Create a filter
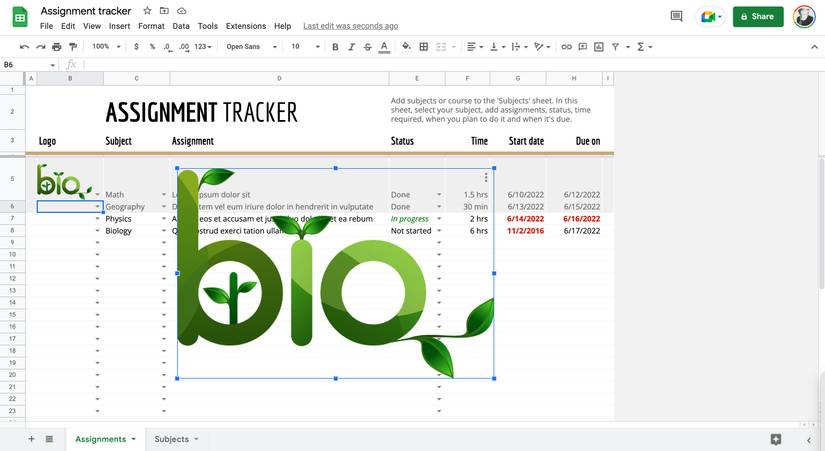 [x=615, y=47]
